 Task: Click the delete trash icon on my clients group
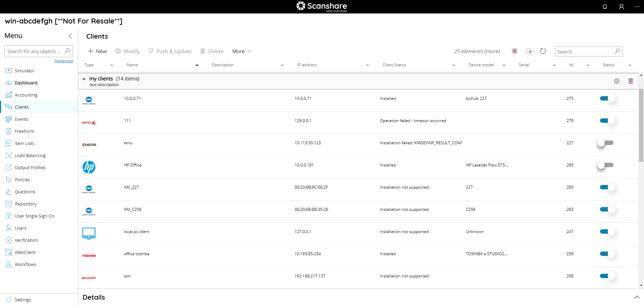630,81
